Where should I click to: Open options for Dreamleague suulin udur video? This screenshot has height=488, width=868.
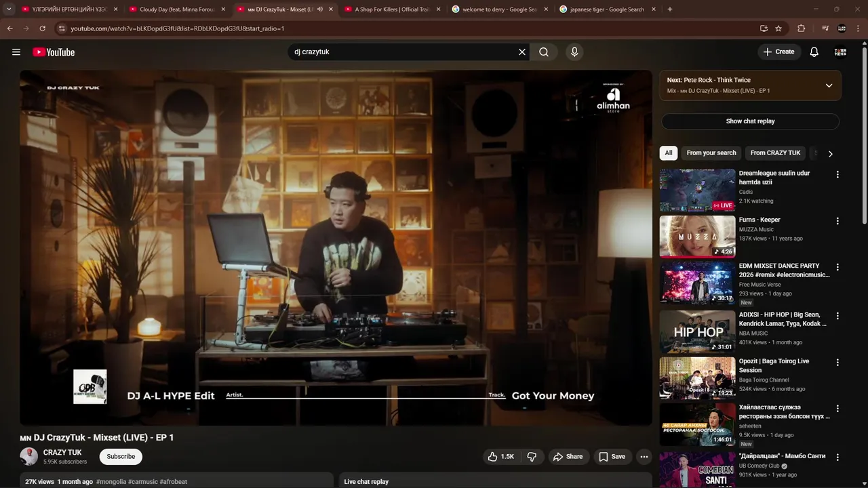(837, 174)
